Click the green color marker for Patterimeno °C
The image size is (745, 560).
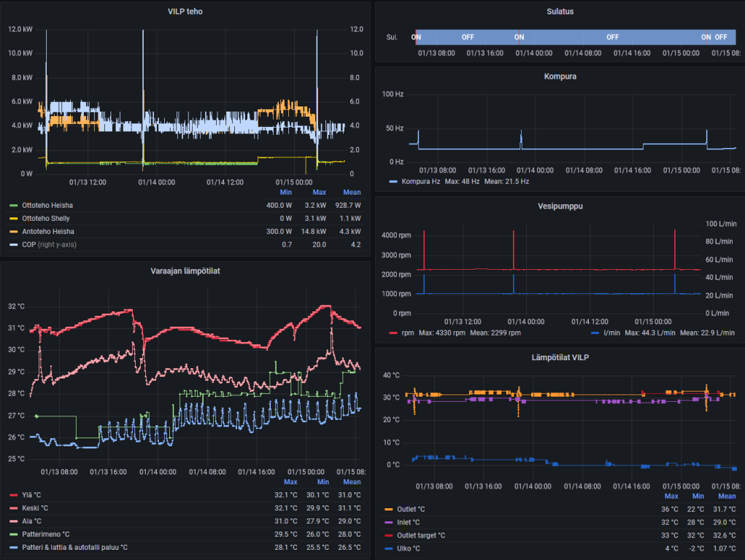click(13, 534)
